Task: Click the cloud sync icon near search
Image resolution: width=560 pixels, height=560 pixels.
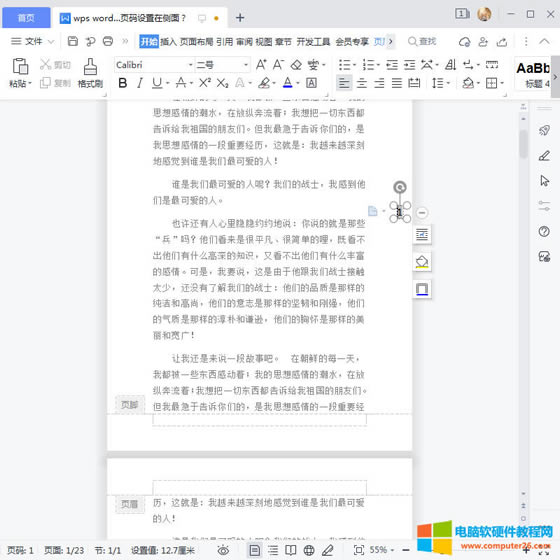Action: click(464, 42)
